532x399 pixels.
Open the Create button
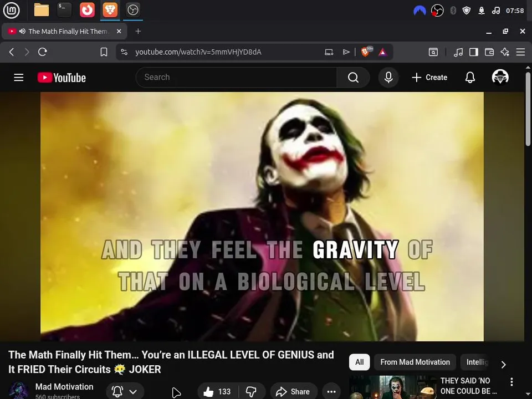(x=429, y=78)
